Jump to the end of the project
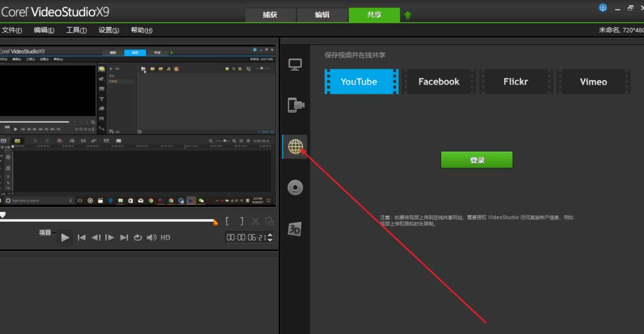644x334 pixels. coord(124,237)
